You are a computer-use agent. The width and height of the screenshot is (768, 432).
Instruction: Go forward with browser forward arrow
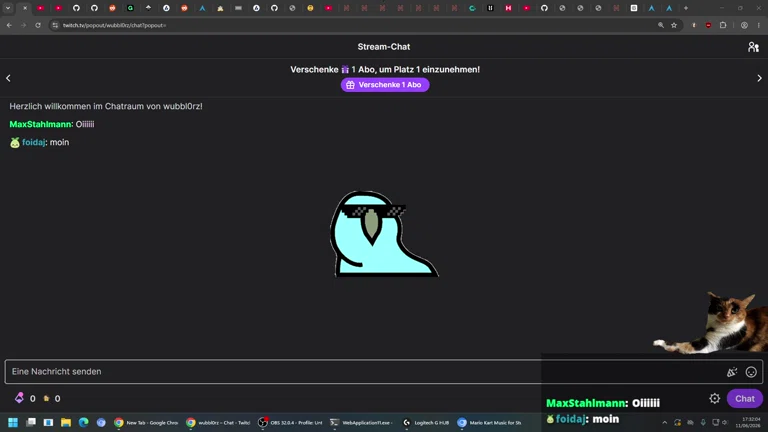tap(24, 25)
